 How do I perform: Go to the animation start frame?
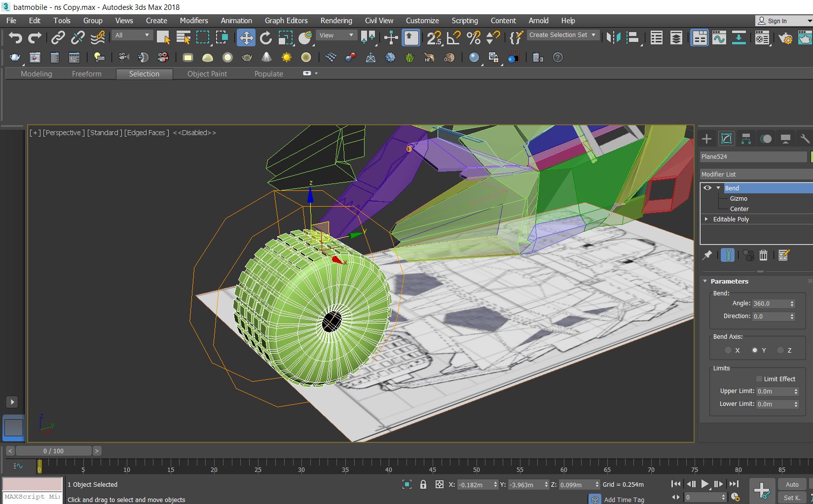coord(675,484)
